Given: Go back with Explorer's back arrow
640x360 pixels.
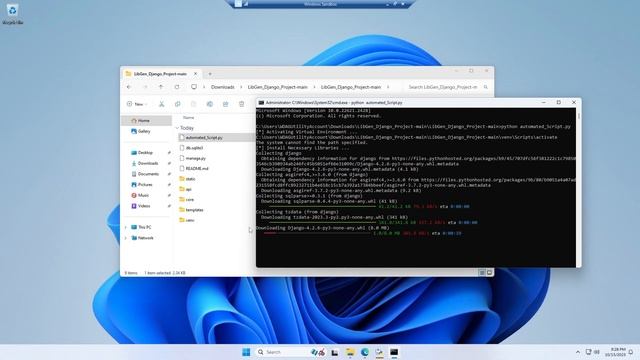Looking at the screenshot, I should 129,87.
